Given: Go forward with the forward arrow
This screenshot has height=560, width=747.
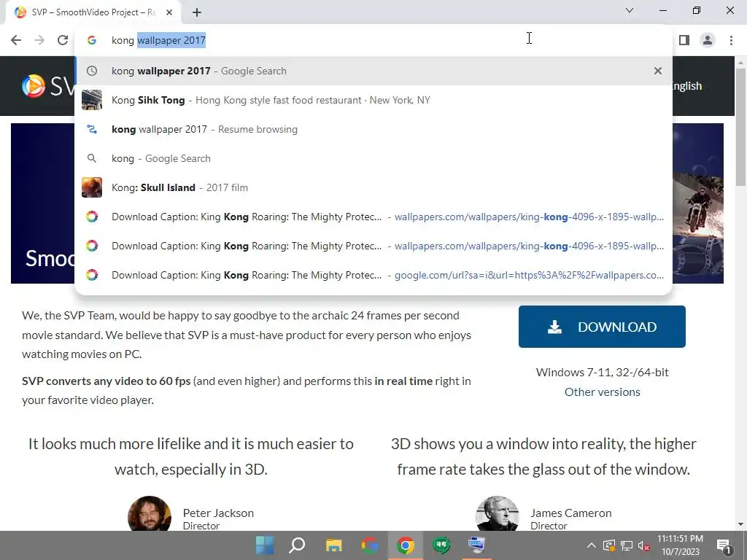Looking at the screenshot, I should click(39, 40).
